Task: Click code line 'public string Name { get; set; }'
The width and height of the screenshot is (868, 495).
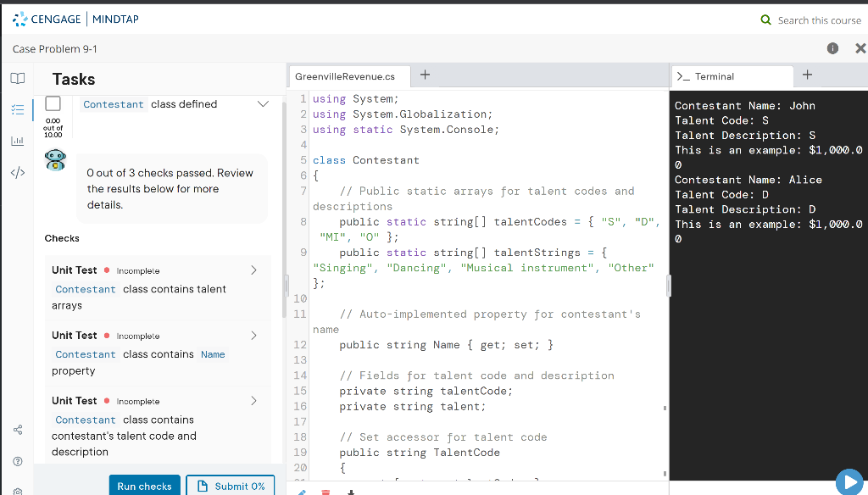Action: click(446, 345)
